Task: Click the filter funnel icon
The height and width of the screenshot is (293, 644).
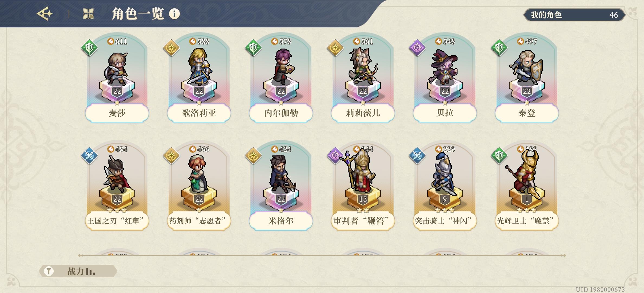Action: click(49, 271)
